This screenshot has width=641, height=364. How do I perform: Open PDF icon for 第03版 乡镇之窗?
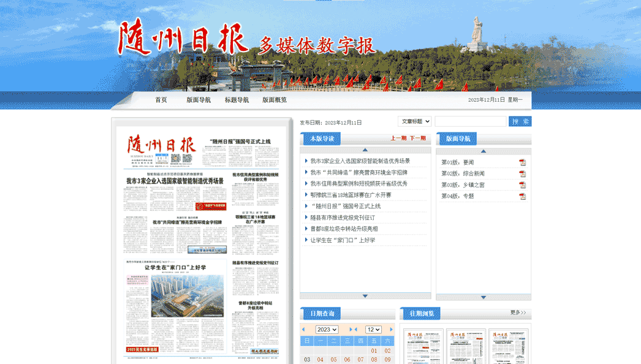(523, 185)
